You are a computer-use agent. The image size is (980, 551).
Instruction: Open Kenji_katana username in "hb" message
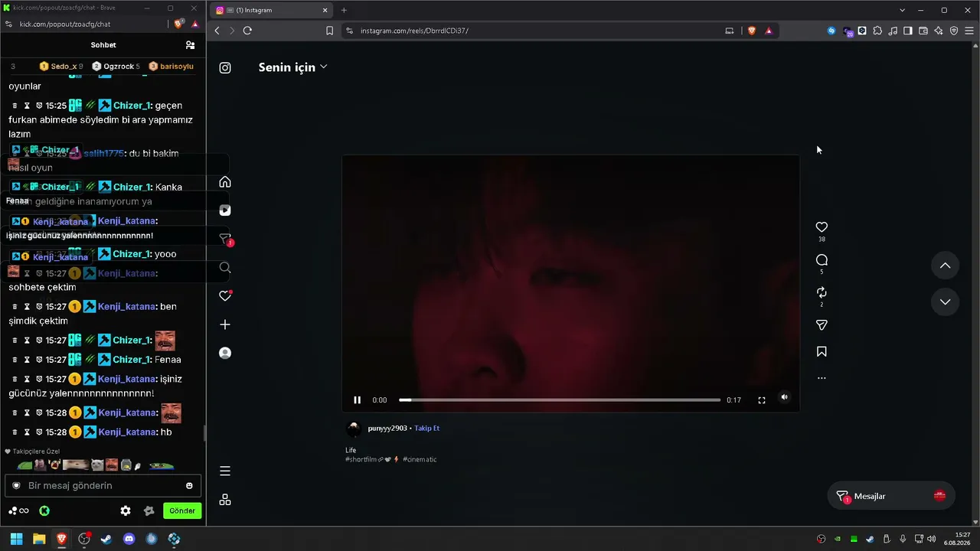pos(128,432)
